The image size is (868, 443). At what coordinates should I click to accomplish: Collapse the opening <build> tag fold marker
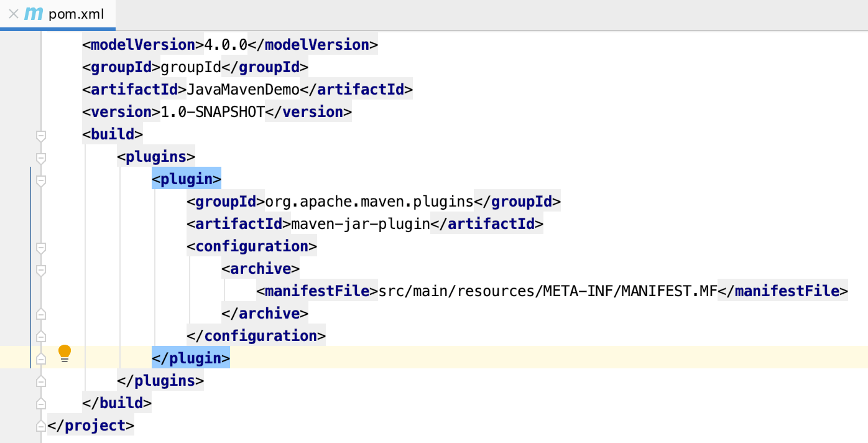[41, 135]
